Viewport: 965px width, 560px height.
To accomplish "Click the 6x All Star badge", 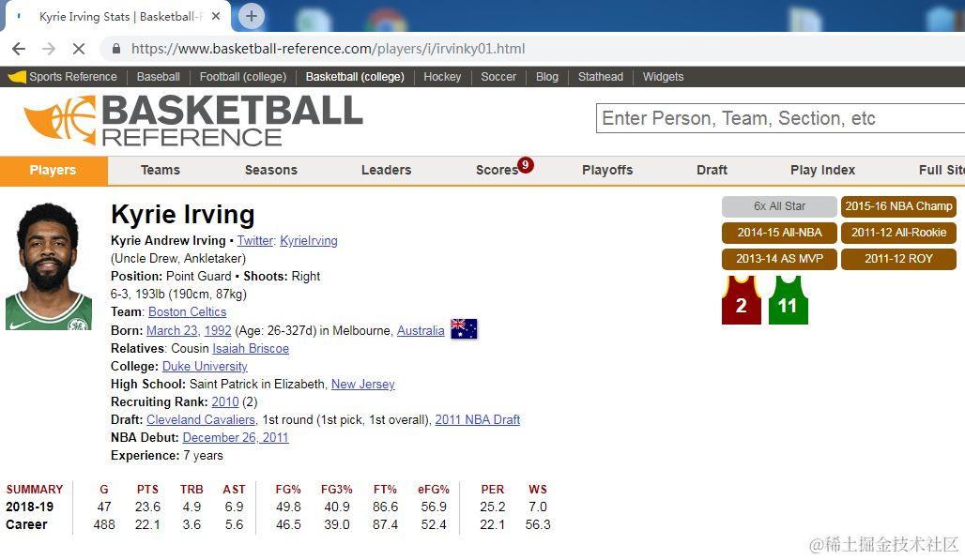I will pos(779,206).
